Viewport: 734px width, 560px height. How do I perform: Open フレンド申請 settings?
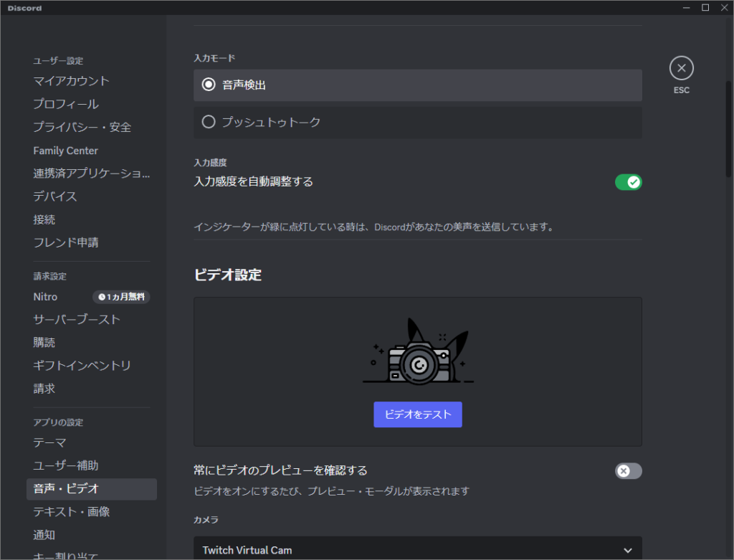click(67, 242)
